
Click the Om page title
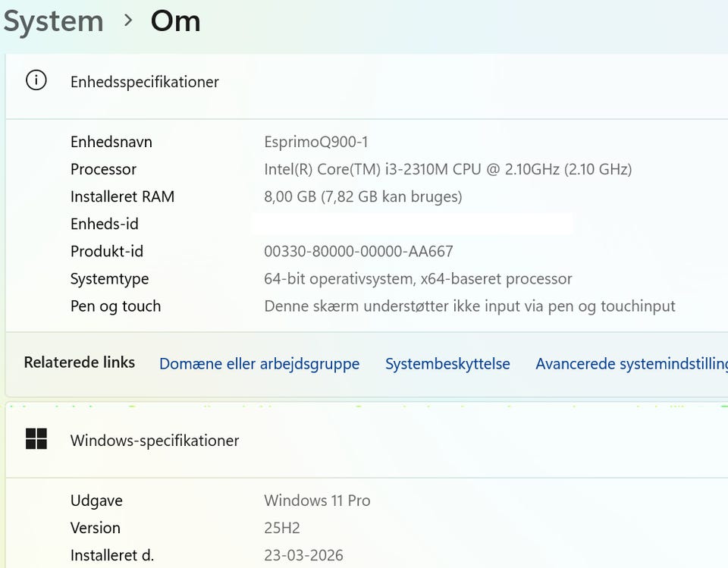(x=175, y=21)
